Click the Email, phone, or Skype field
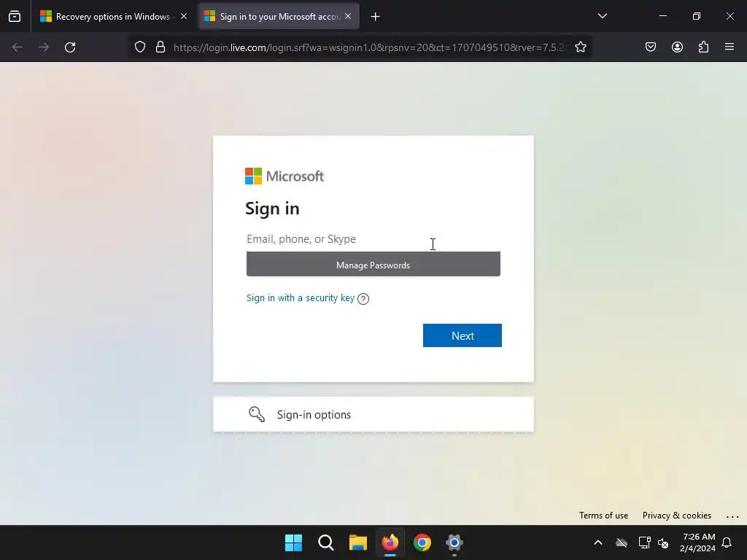The image size is (747, 560). click(373, 239)
